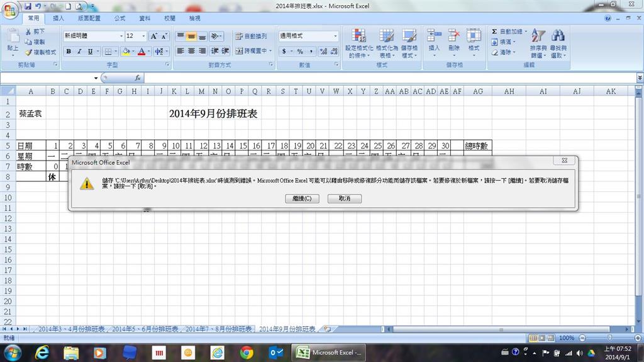Screen dimensions: 644x362
Task: Increase font size
Action: pos(153,37)
